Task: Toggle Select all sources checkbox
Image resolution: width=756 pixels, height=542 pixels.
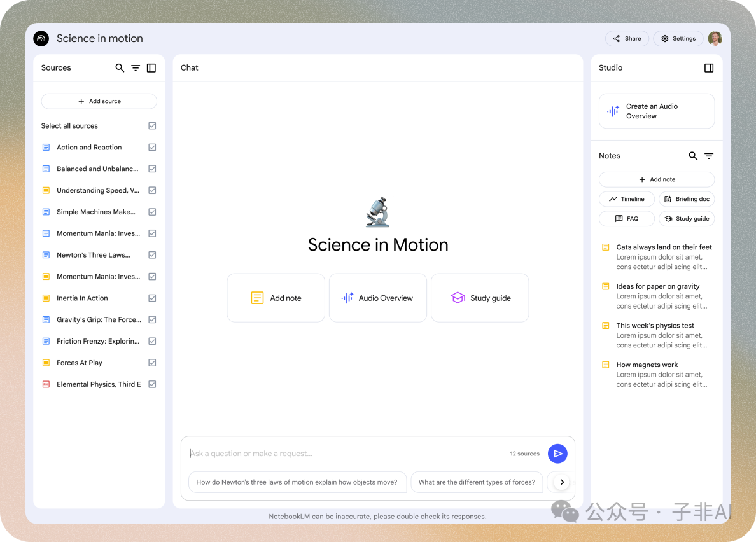Action: 152,126
